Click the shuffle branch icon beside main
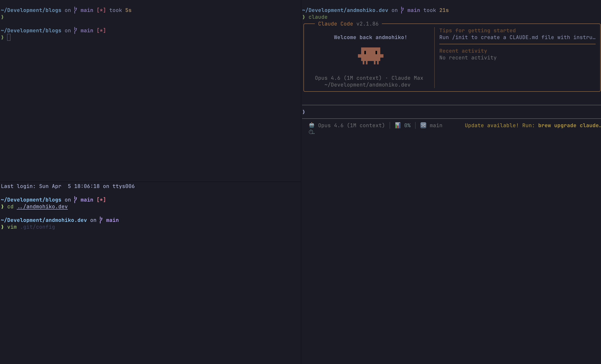The width and height of the screenshot is (601, 364). coord(423,125)
